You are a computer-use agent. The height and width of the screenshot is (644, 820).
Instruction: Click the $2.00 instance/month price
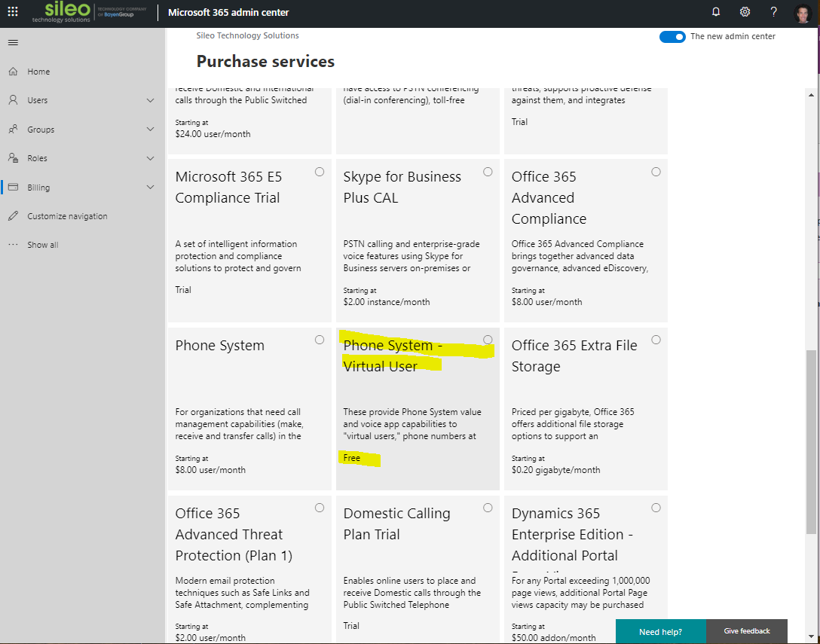click(387, 302)
